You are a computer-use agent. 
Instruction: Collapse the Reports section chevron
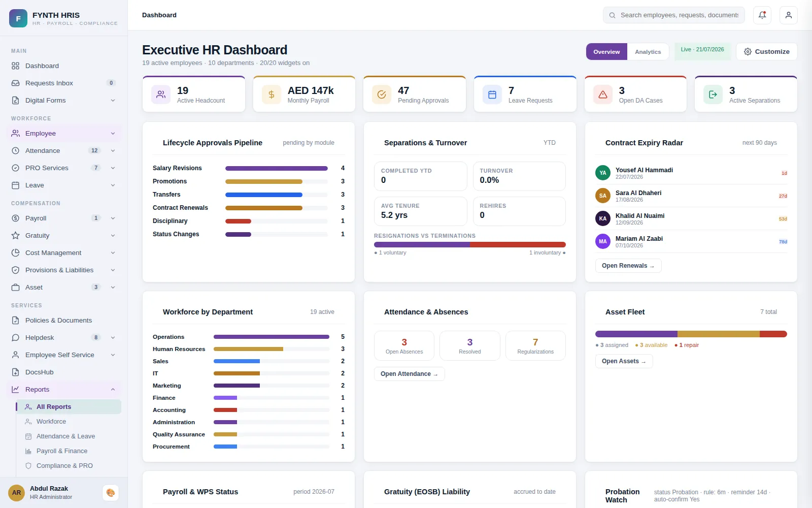(113, 390)
